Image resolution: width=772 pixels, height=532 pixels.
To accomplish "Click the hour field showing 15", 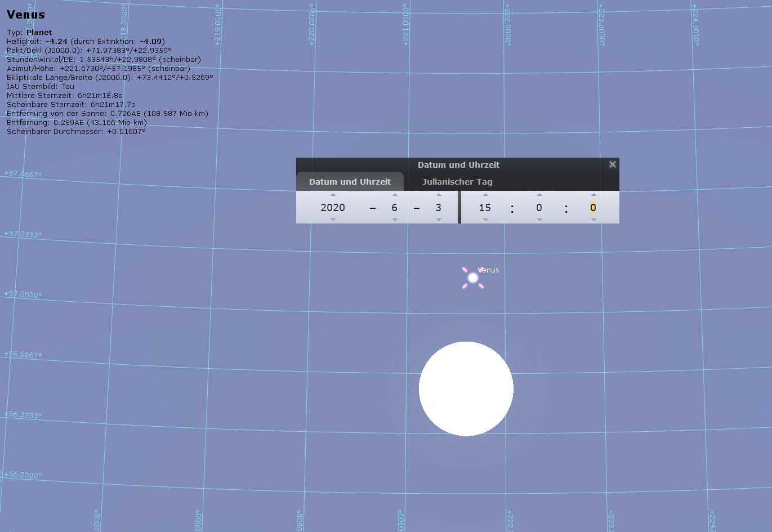I will tap(485, 207).
